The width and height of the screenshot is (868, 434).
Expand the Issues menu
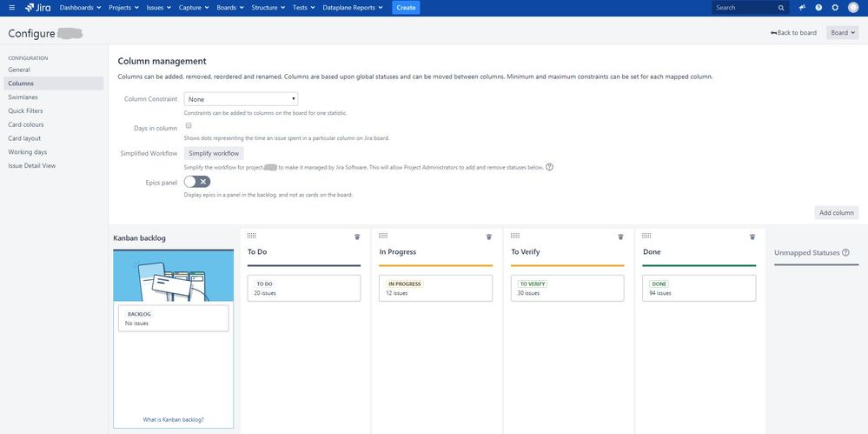[159, 8]
